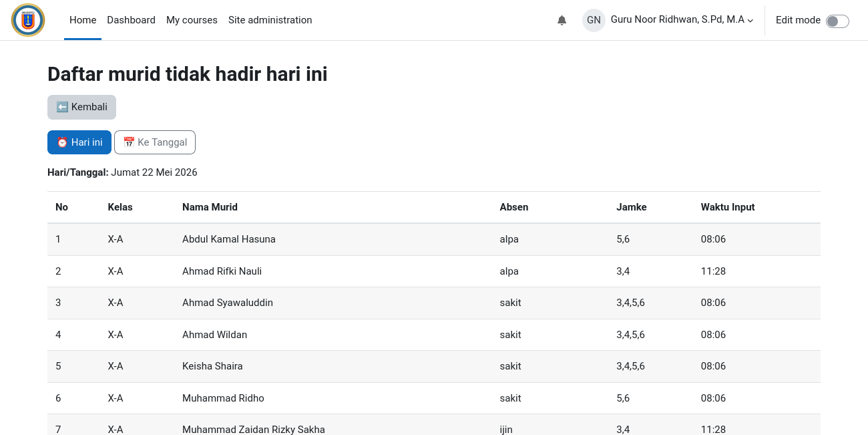Click the Ahmad Syawaluddin row
This screenshot has height=435, width=868.
[434, 303]
